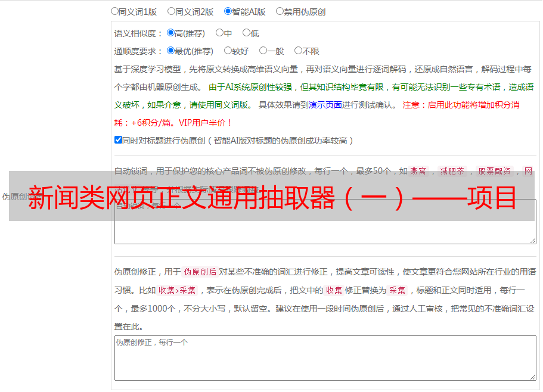Select the 同义词1版 radio option
The height and width of the screenshot is (392, 543).
[x=114, y=11]
